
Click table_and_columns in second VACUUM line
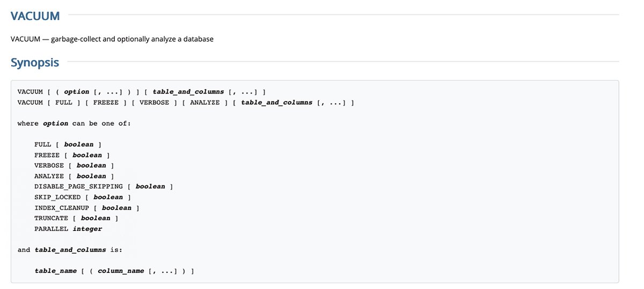pos(276,103)
